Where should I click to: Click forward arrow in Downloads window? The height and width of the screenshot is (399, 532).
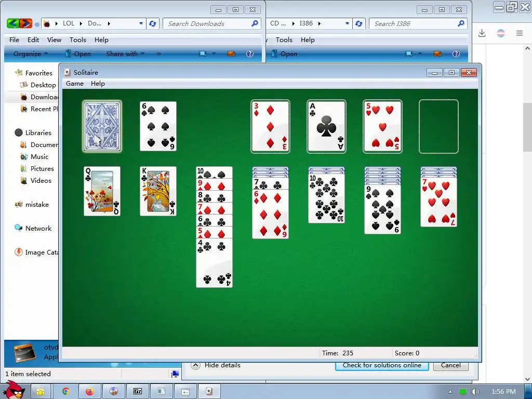(x=26, y=23)
